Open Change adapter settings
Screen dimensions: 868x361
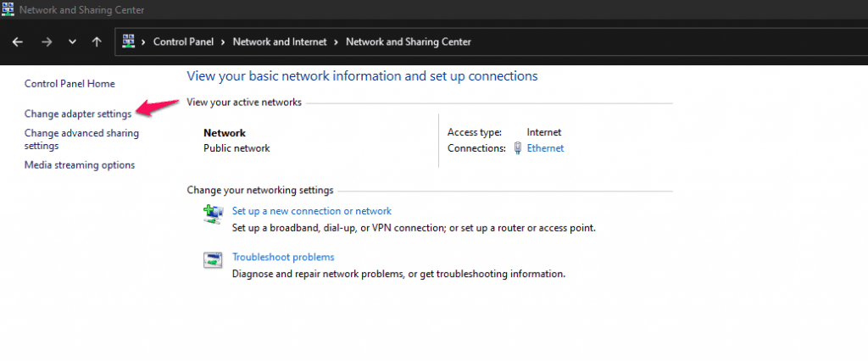78,114
